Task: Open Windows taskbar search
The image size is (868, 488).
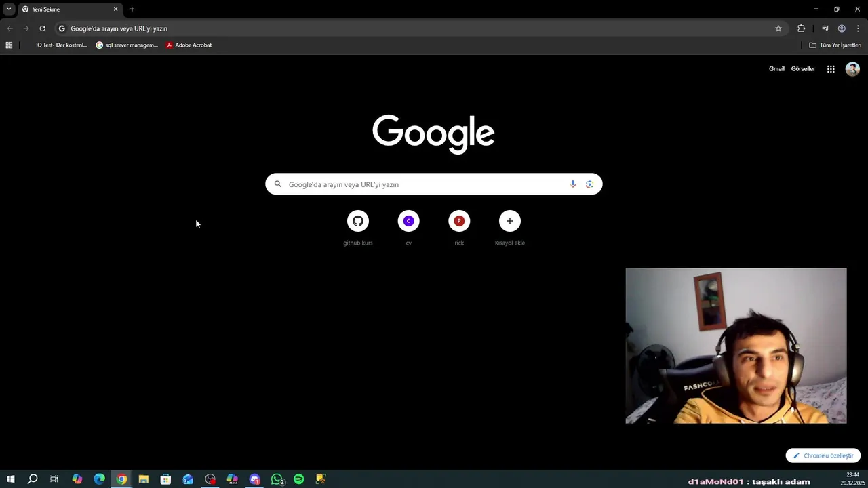Action: tap(33, 479)
